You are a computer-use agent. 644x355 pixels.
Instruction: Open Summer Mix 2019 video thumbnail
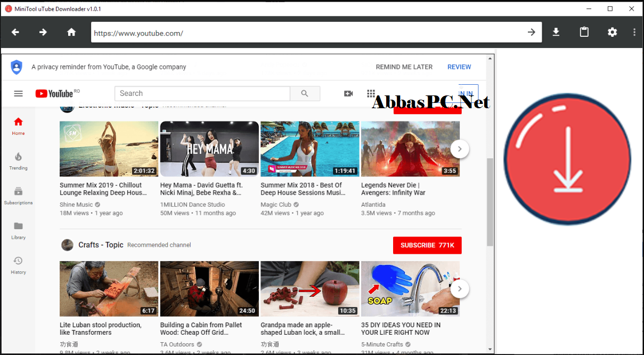click(x=109, y=149)
